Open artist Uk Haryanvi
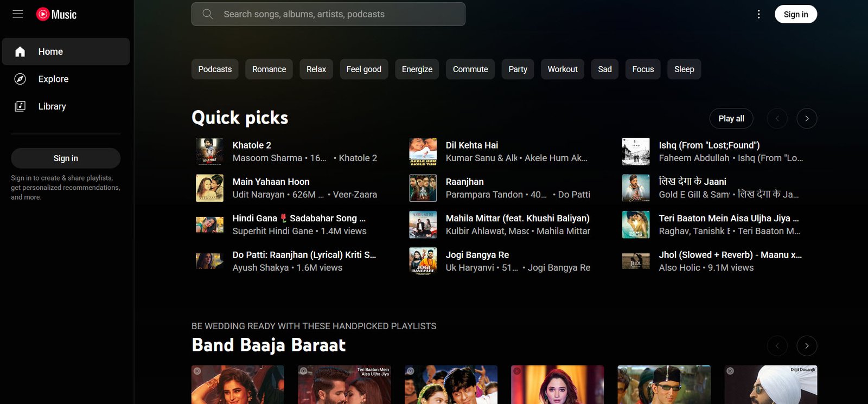868x404 pixels. pos(470,268)
